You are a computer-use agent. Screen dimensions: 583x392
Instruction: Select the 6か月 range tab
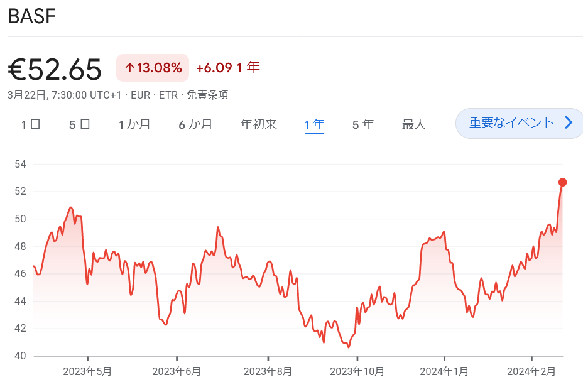pos(195,124)
